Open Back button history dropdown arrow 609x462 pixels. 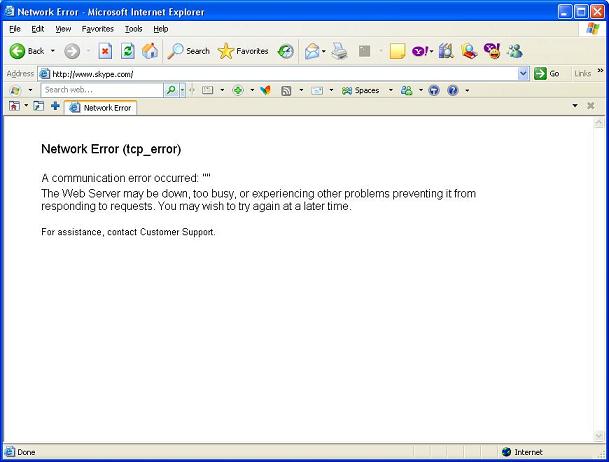tap(53, 51)
